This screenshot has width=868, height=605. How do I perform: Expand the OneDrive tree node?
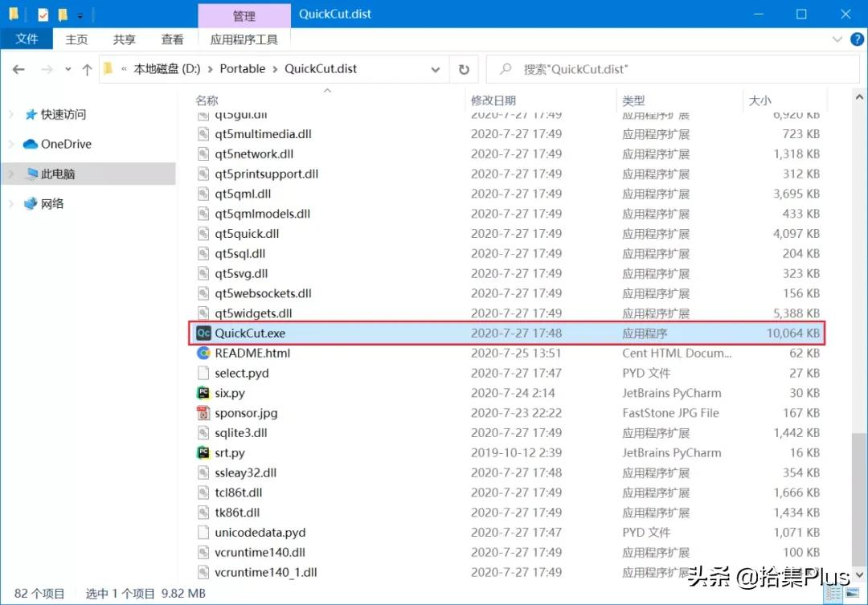pyautogui.click(x=11, y=144)
